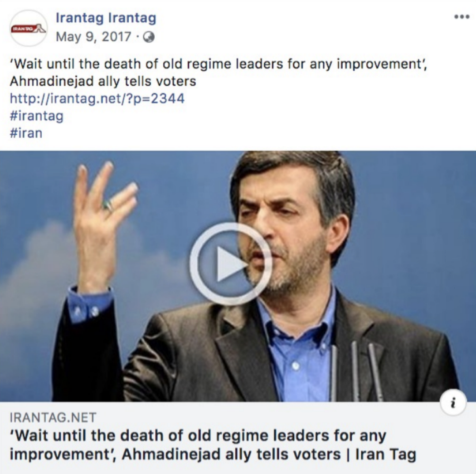
Task: Open the three-dot post options menu
Action: point(461,17)
